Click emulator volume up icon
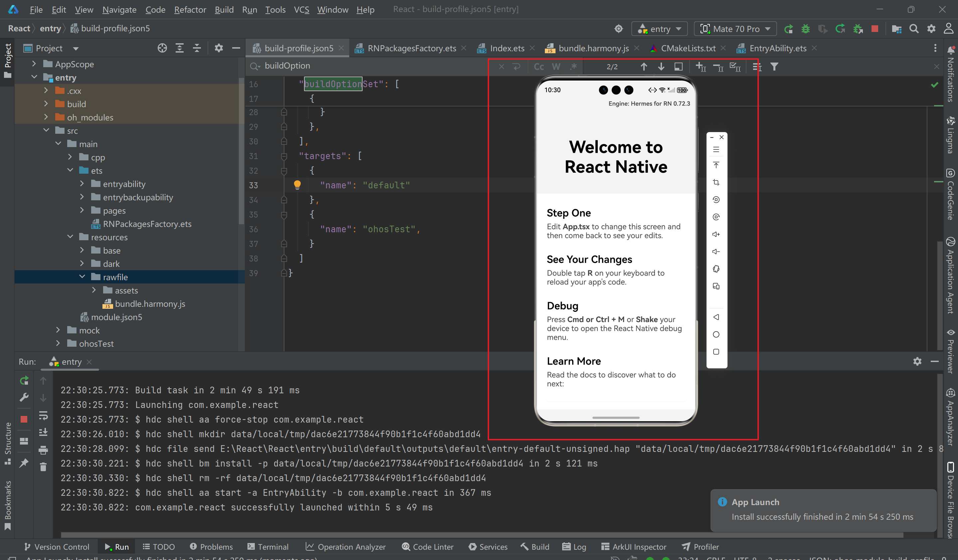This screenshot has width=958, height=560. [x=716, y=234]
